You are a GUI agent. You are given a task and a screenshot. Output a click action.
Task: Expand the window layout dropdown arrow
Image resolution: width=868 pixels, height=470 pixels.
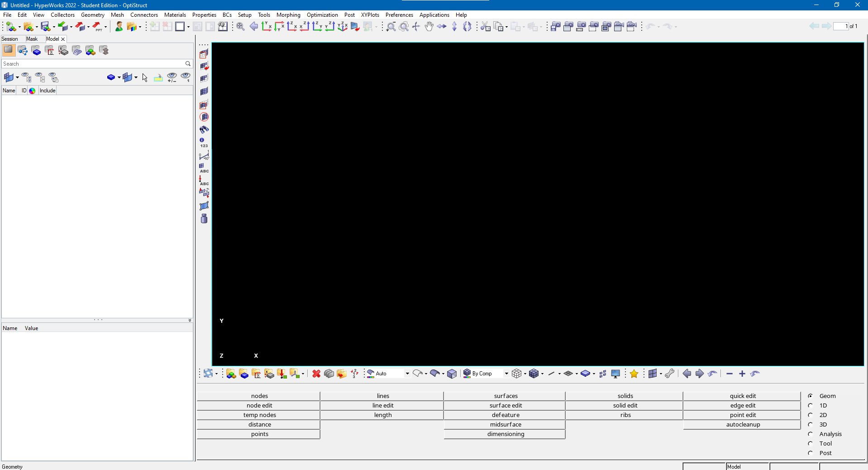tap(188, 27)
